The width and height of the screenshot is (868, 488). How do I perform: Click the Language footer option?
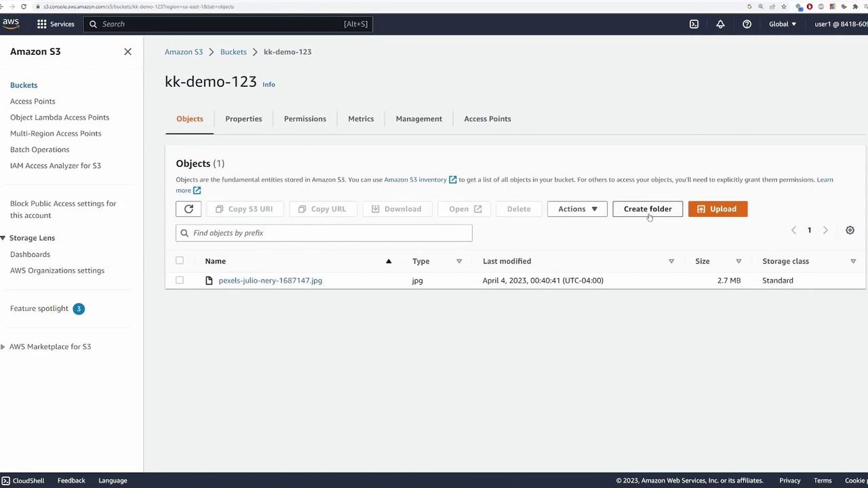113,481
